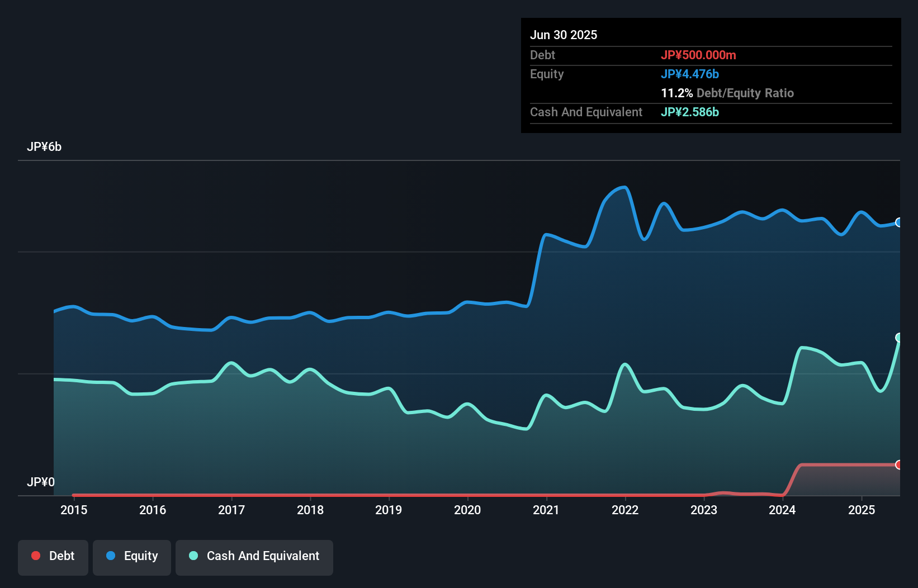Screen dimensions: 918x588
Task: Click the JP¥4.476b equity value
Action: (690, 74)
